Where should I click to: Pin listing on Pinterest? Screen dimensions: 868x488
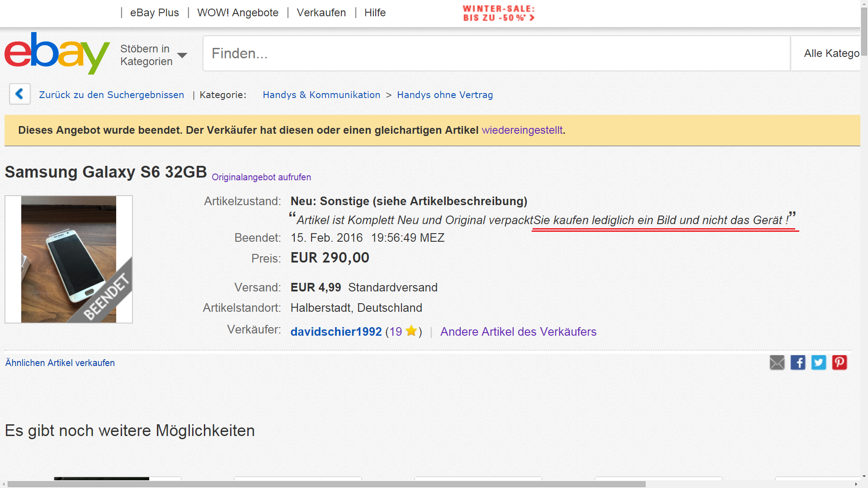(x=840, y=362)
